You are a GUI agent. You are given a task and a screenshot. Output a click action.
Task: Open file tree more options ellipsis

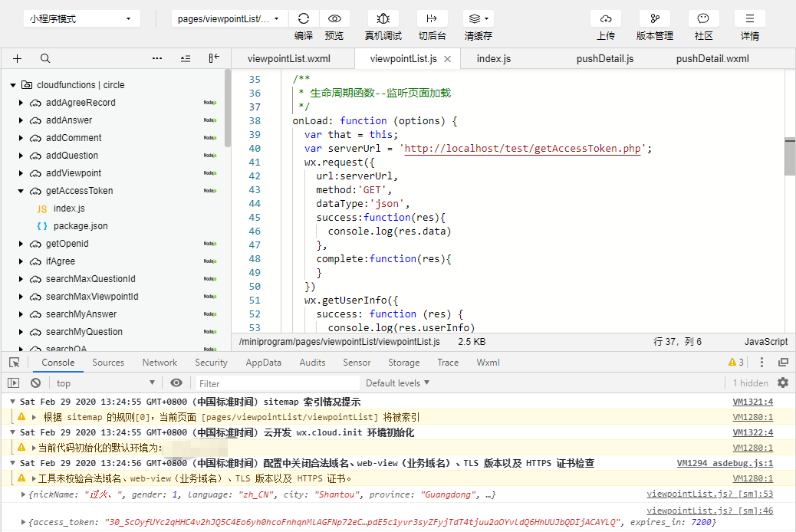pyautogui.click(x=157, y=58)
